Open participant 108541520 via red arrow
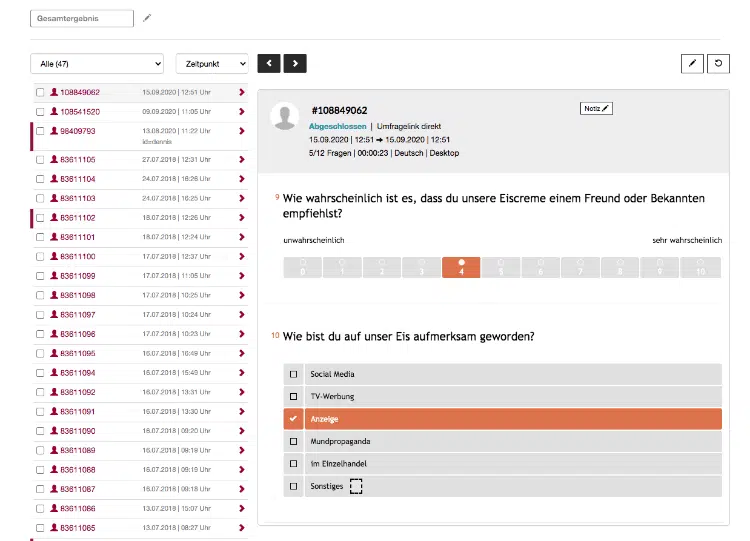Image resolution: width=750 pixels, height=541 pixels. 242,111
